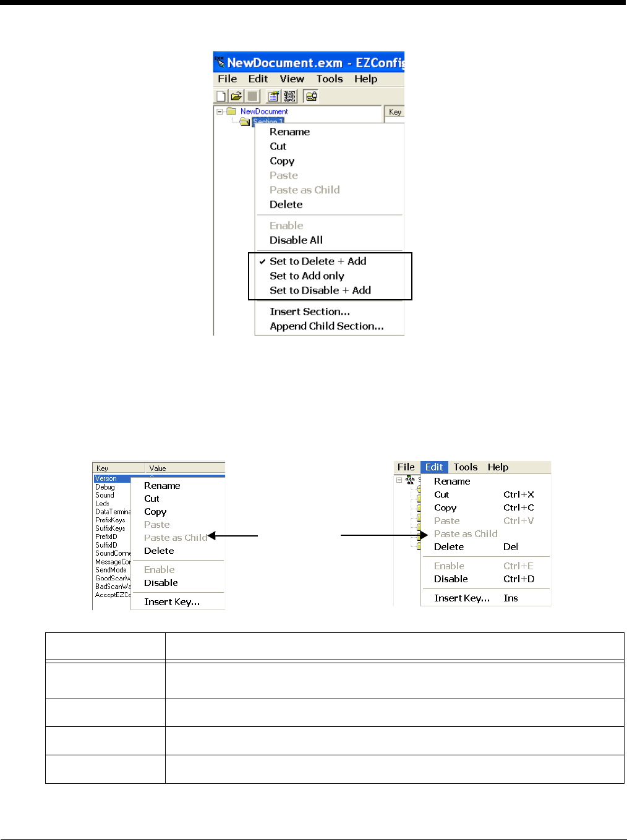Click the Open folder toolbar icon
627x840 pixels.
236,96
